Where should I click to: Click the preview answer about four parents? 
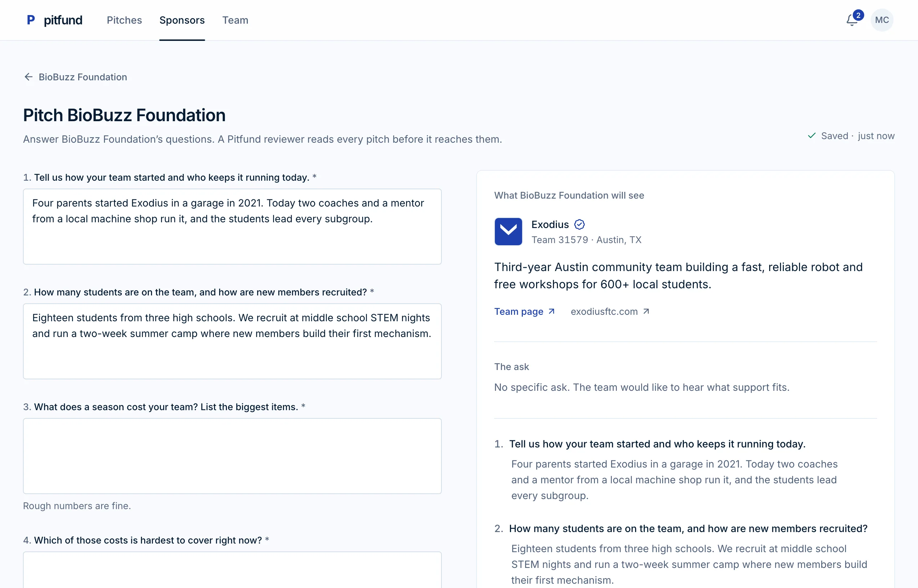(x=675, y=480)
